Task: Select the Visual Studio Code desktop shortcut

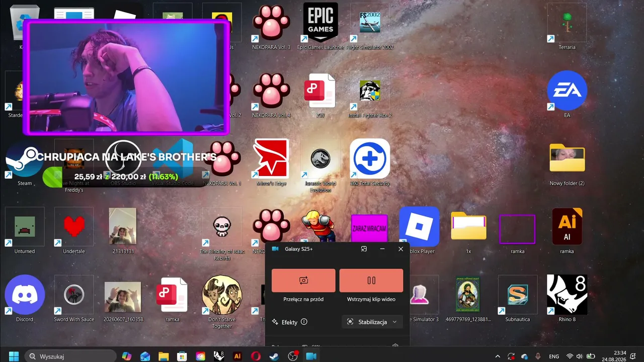Action: coord(173,163)
